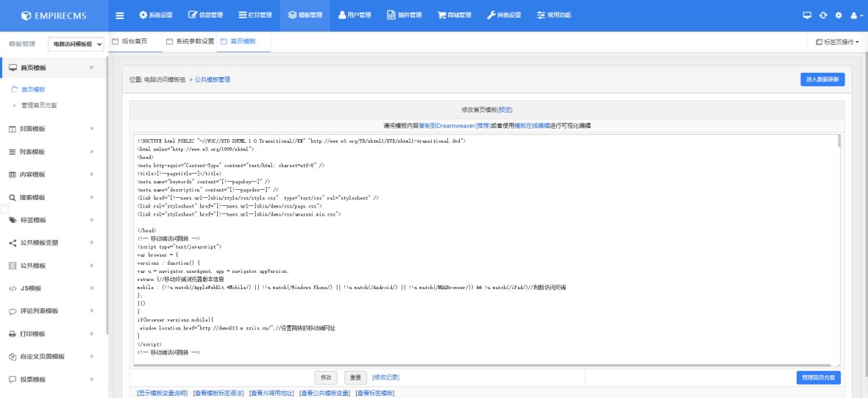This screenshot has width=868, height=398.
Task: Click the 打印模板 printer icon
Action: pyautogui.click(x=13, y=334)
